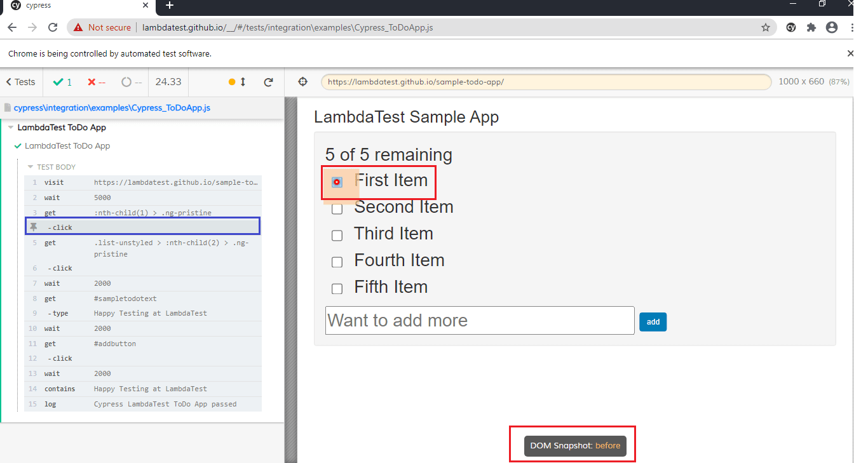Toggle the Fifth Item checkbox
The width and height of the screenshot is (868, 463).
pyautogui.click(x=337, y=289)
